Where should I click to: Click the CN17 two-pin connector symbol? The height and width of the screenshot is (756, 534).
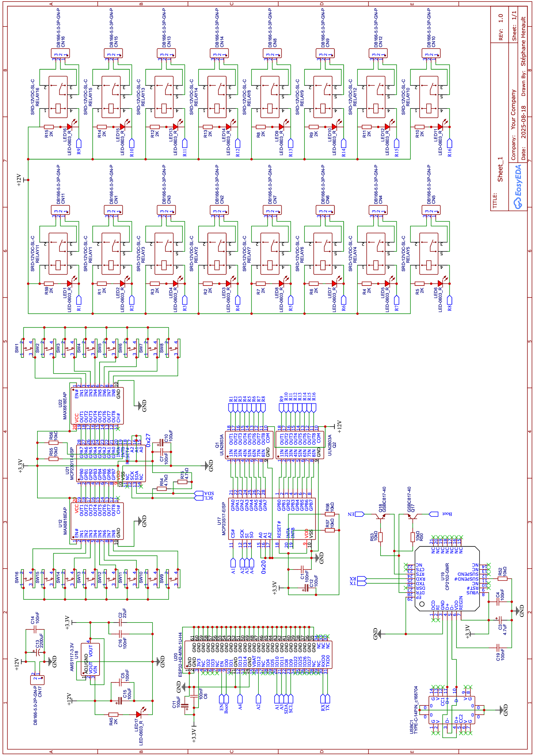tap(37, 680)
